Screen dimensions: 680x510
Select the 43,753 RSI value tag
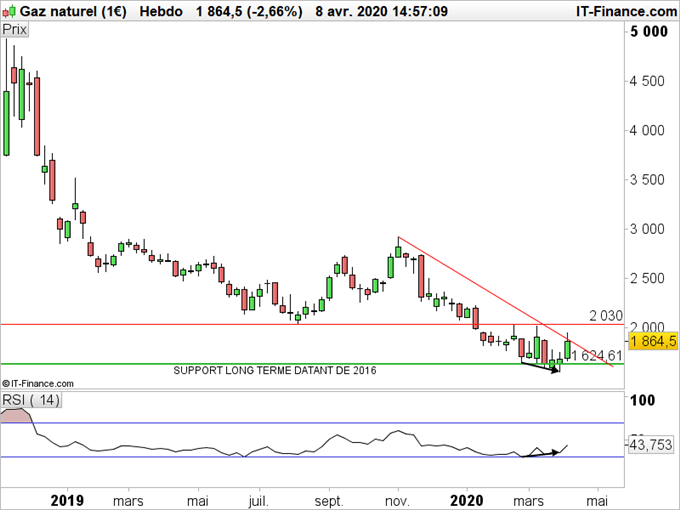(651, 445)
